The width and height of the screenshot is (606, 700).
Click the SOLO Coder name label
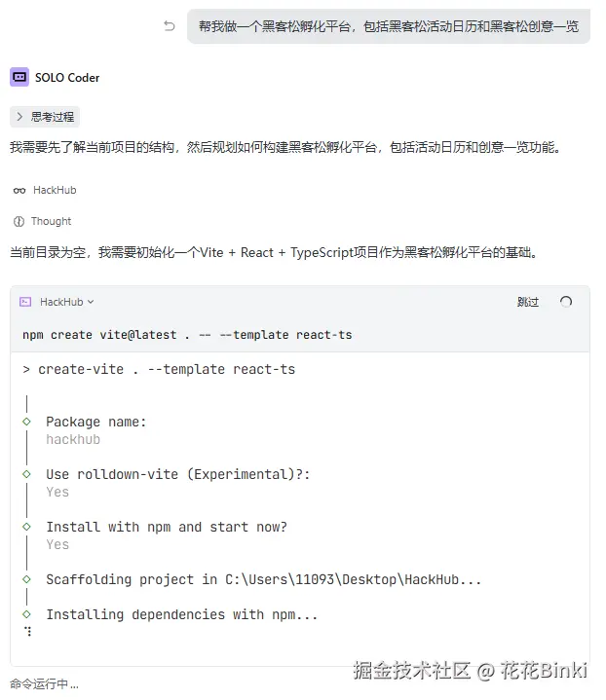(67, 77)
